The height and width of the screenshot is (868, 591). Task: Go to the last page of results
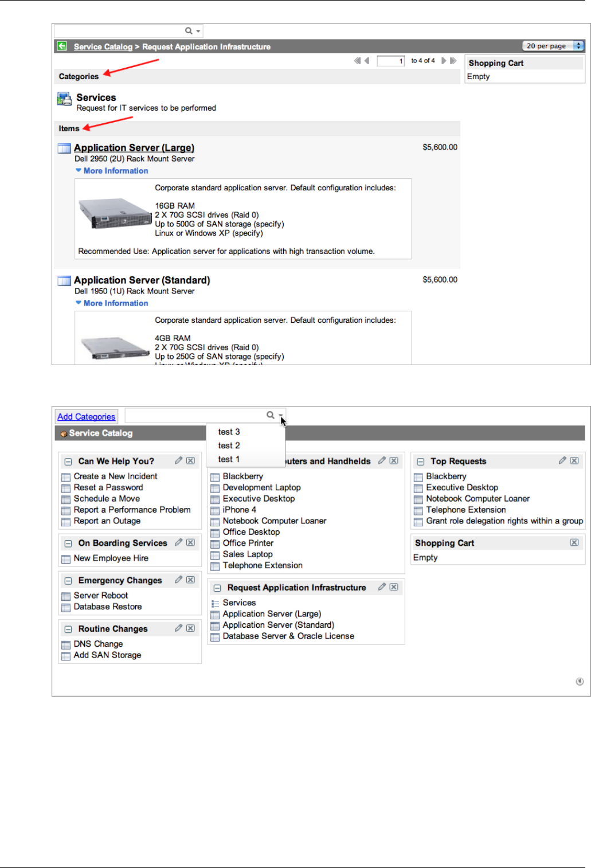(x=453, y=61)
